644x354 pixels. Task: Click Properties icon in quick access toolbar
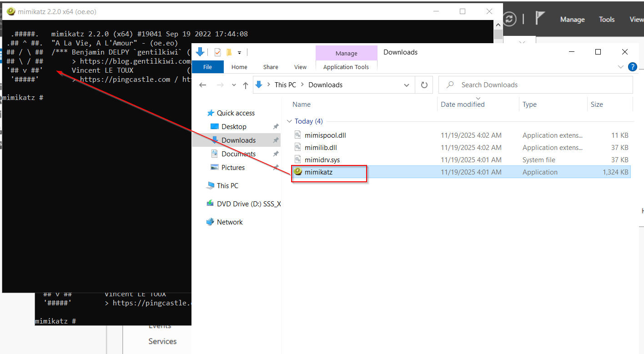(x=217, y=52)
